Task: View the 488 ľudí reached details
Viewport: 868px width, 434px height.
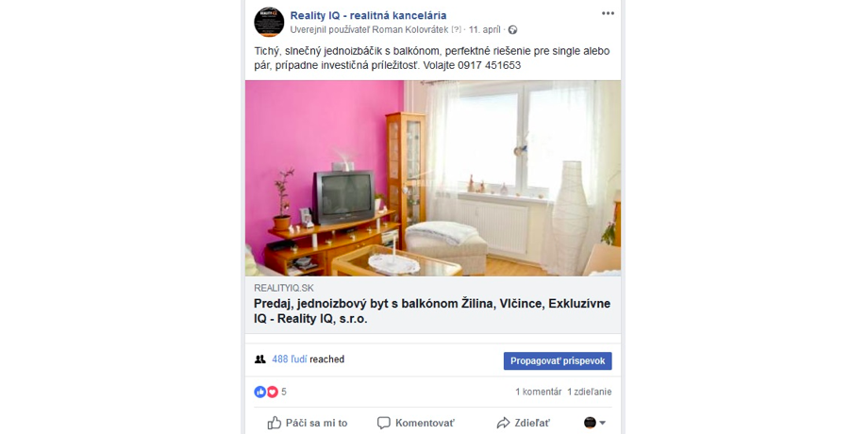Action: pos(308,359)
